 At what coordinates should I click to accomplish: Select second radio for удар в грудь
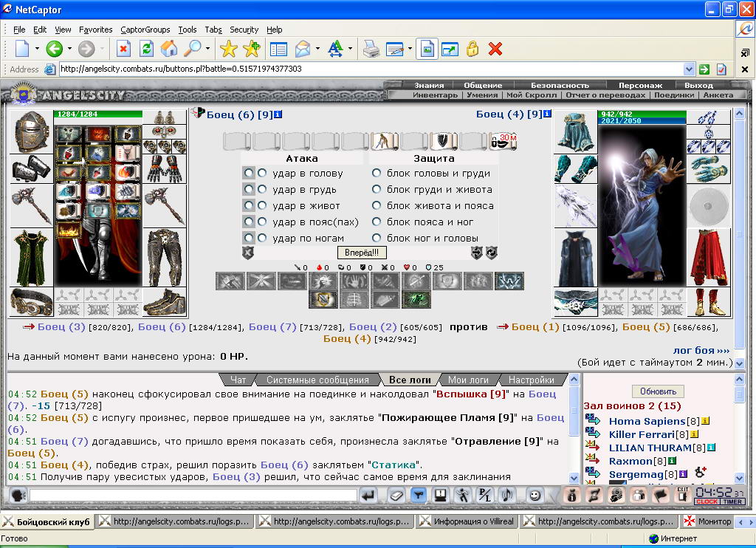pyautogui.click(x=262, y=189)
